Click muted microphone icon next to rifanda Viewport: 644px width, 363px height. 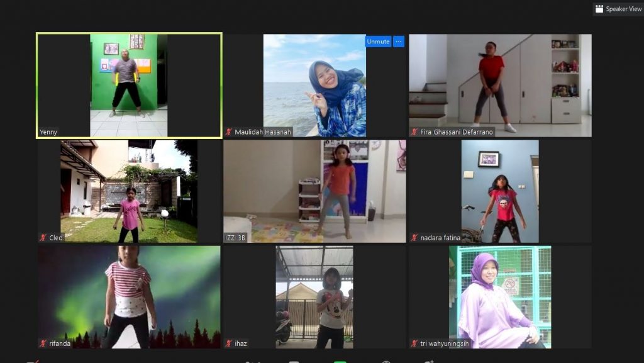43,343
